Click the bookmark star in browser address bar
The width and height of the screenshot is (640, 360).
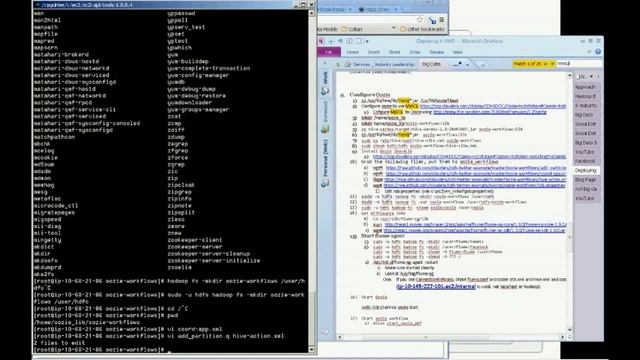click(x=420, y=19)
